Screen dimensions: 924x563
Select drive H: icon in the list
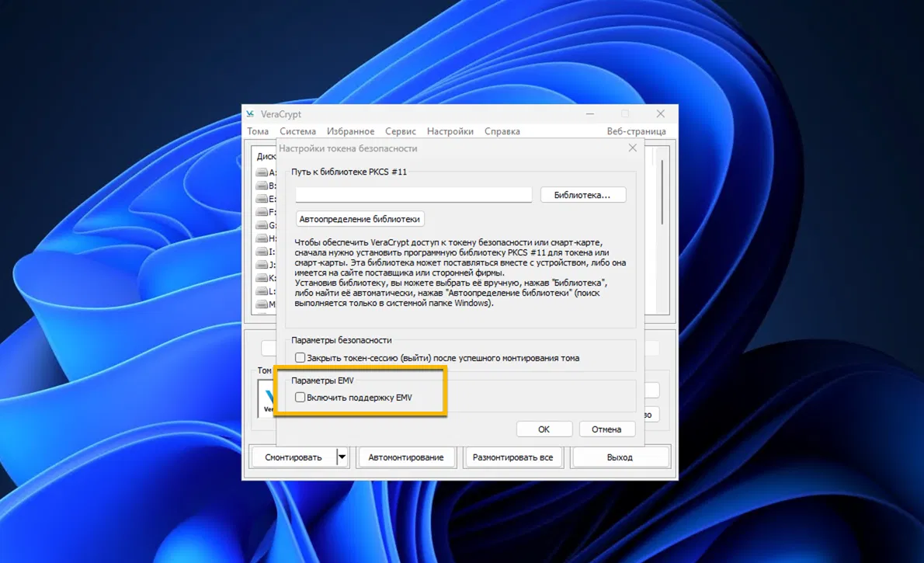click(x=262, y=238)
